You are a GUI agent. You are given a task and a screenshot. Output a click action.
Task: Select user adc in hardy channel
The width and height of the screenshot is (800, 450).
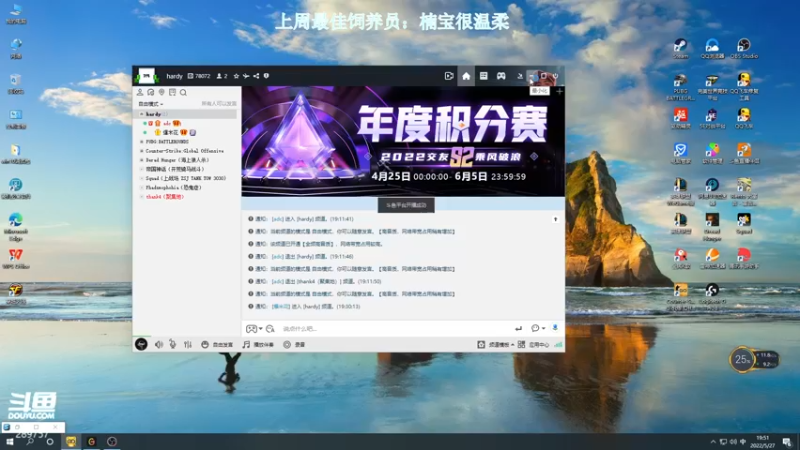click(x=166, y=123)
